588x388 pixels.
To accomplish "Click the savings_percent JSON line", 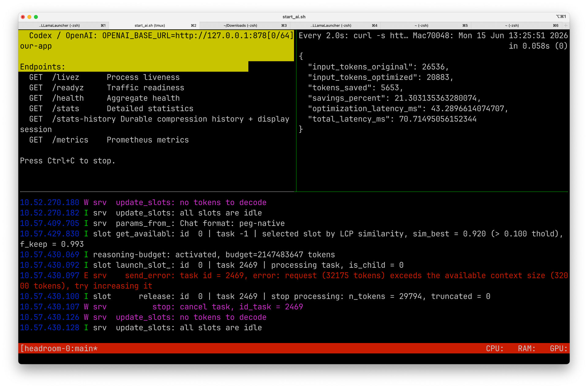I will click(x=394, y=98).
